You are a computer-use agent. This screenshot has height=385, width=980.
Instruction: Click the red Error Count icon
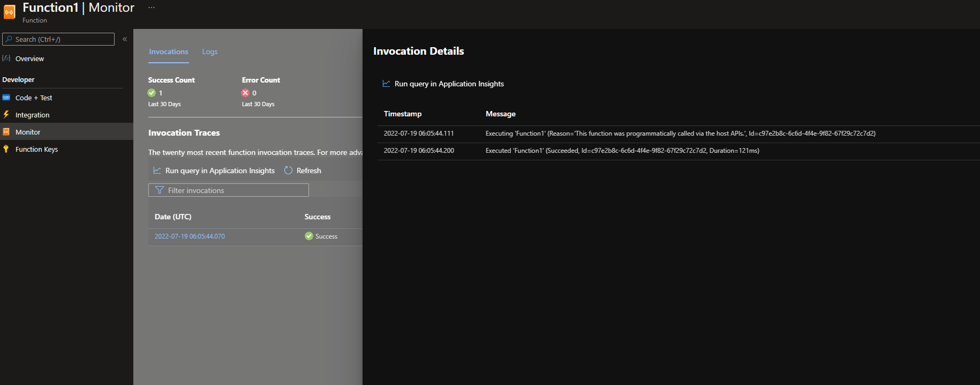point(245,93)
